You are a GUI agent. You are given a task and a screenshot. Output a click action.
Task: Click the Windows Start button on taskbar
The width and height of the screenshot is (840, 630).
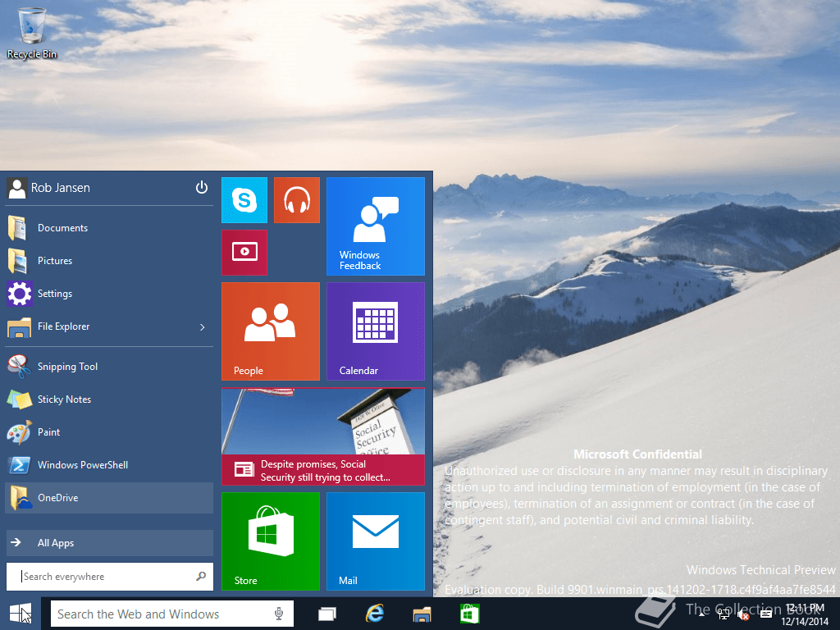click(21, 614)
